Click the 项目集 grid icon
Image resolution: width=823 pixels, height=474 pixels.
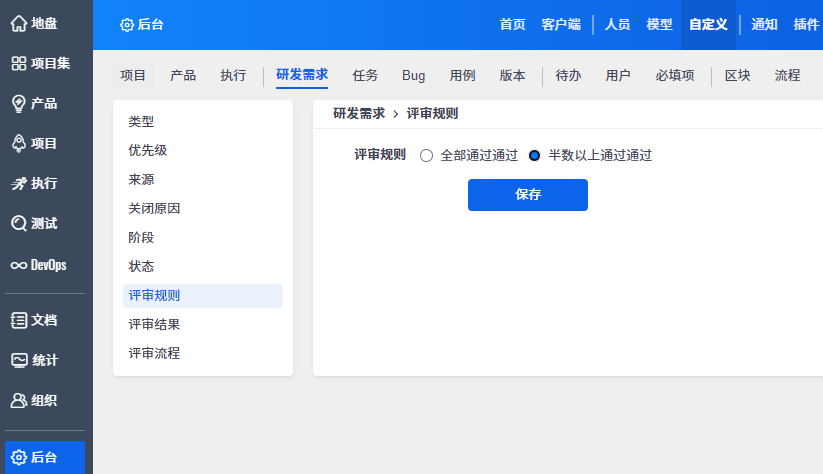coord(18,63)
